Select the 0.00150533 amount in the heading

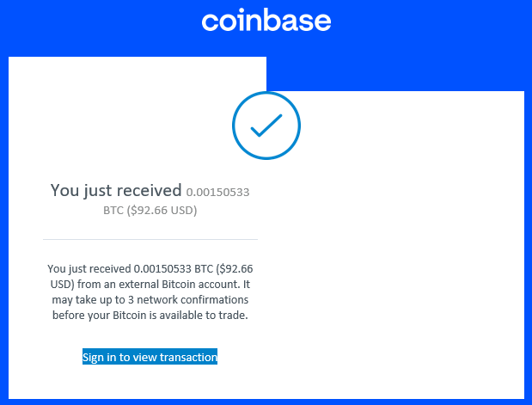pyautogui.click(x=217, y=192)
